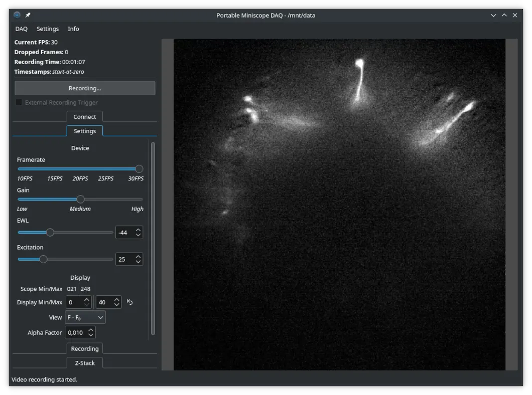Decrease Alpha Factor with down arrow
This screenshot has width=532, height=395.
(x=90, y=335)
